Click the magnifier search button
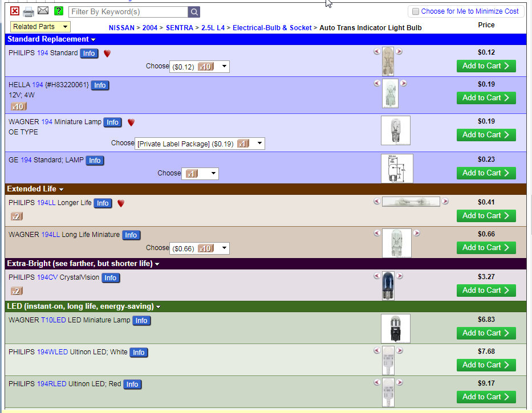 [x=194, y=12]
